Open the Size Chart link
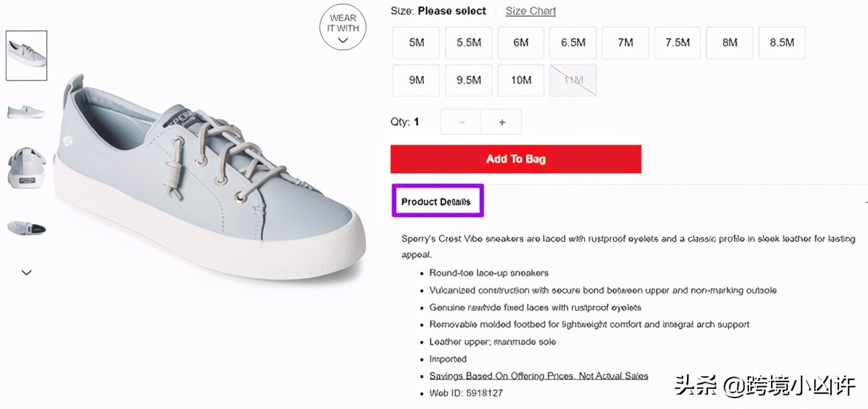The image size is (868, 409). 530,11
